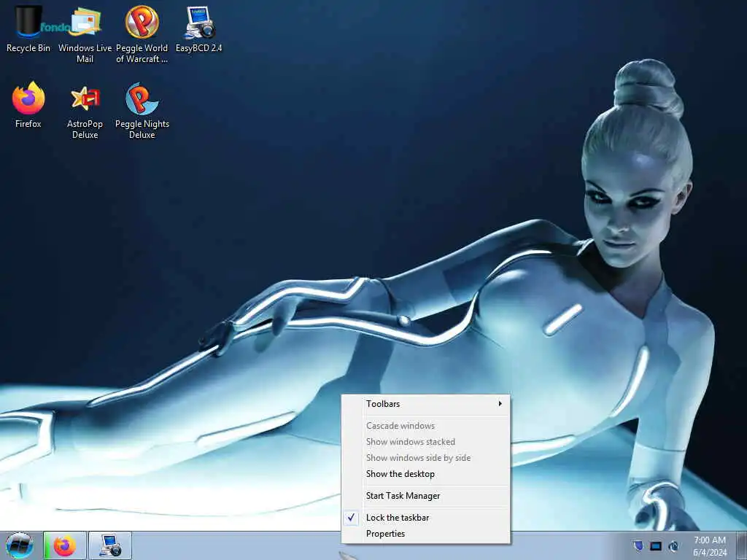
Task: Select the AstroPop Deluxe desktop icon
Action: (85, 111)
